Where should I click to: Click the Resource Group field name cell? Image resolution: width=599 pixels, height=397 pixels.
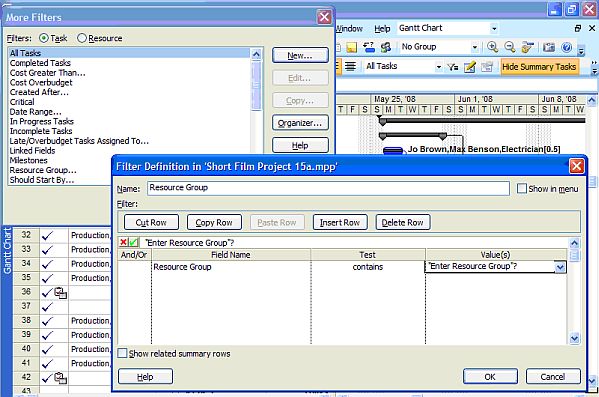click(231, 267)
